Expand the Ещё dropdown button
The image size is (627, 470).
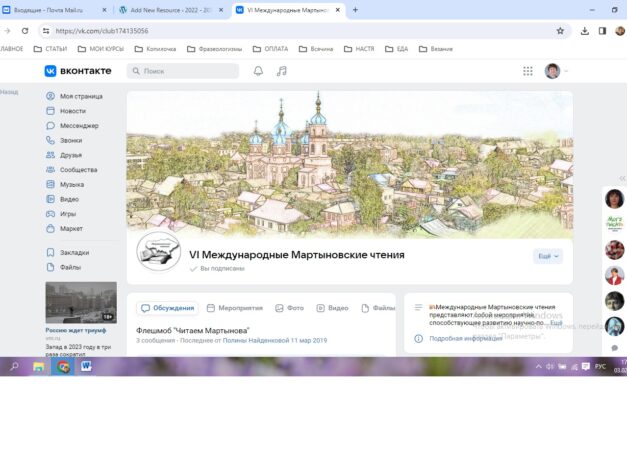pyautogui.click(x=549, y=256)
